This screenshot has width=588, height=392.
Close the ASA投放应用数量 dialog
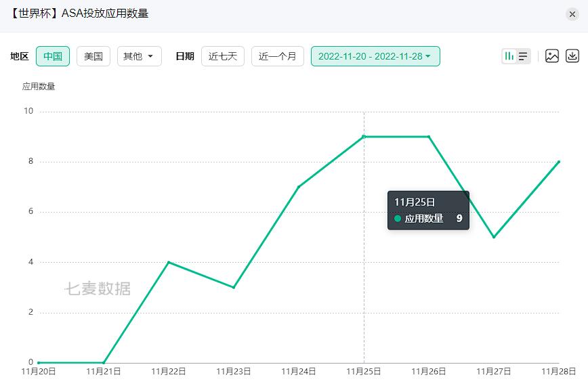(x=572, y=14)
